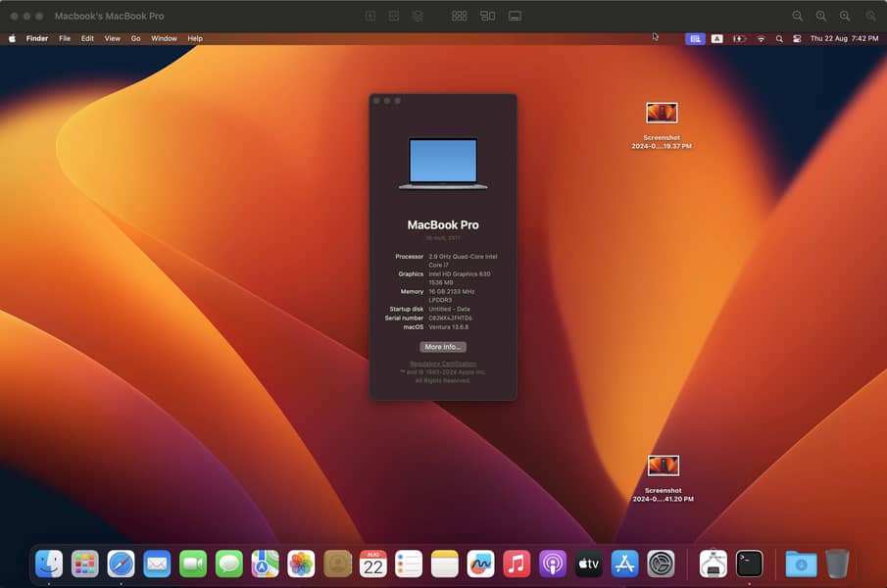The width and height of the screenshot is (887, 588).
Task: Open the Regulatory Certification link
Action: [x=443, y=364]
